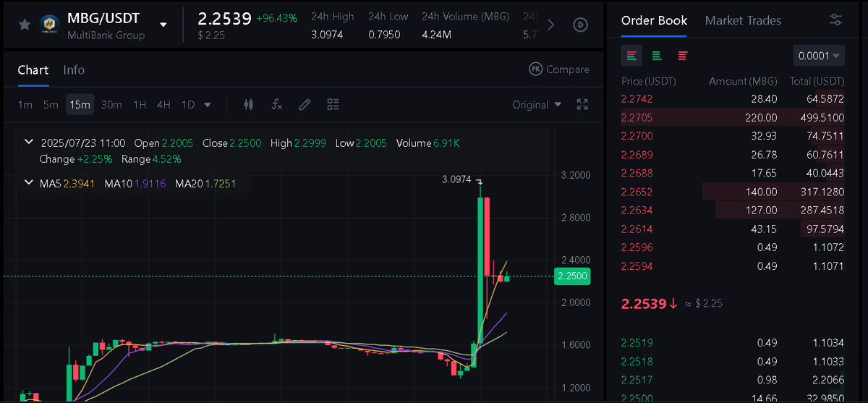Select ask price 2.2596
This screenshot has height=403, width=868.
637,247
